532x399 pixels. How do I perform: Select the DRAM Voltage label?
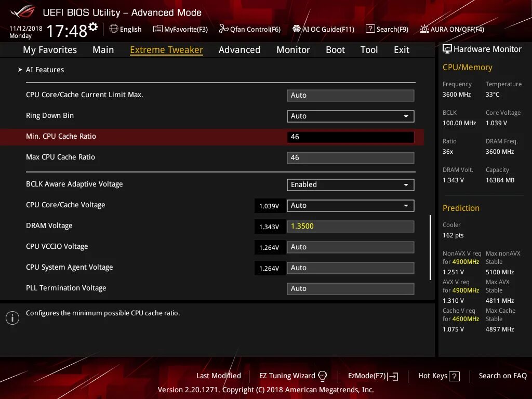point(49,225)
